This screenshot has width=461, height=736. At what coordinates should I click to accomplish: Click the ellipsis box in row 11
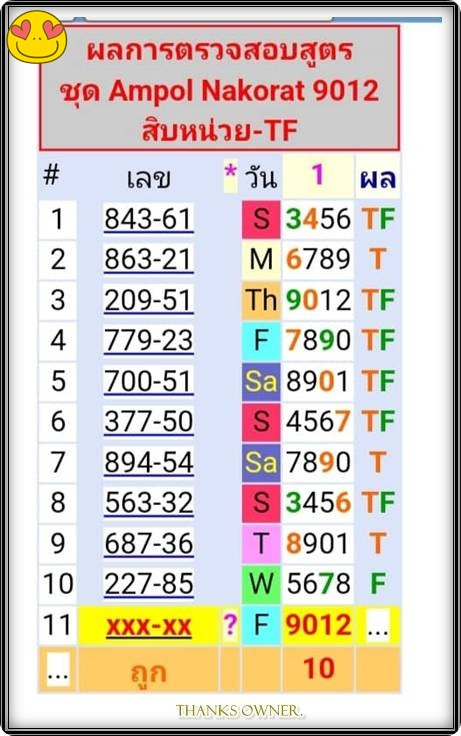tap(378, 626)
